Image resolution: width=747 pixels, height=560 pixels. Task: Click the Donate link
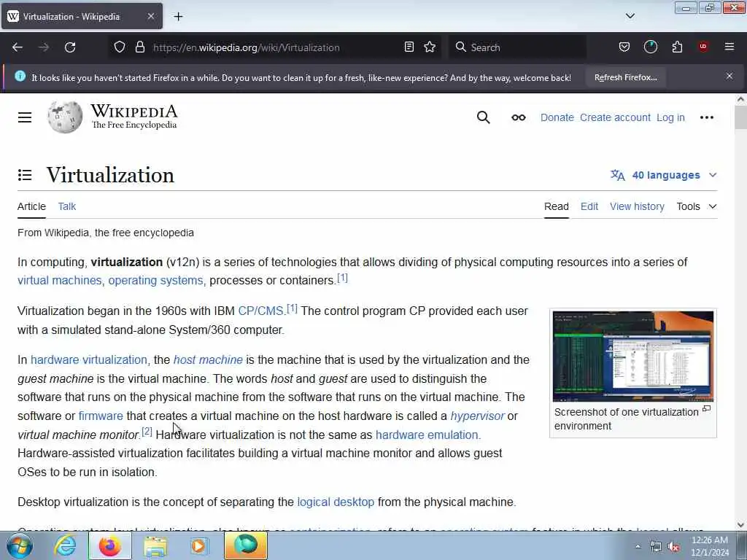click(557, 117)
